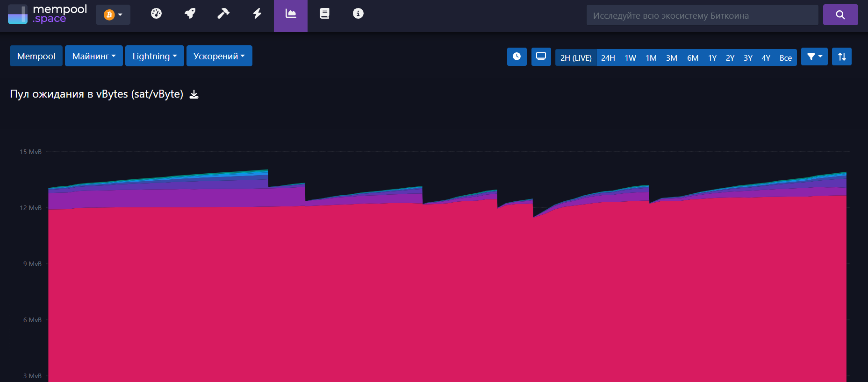Screen dimensions: 868x382
Task: Invert chart order with arrows button
Action: 841,57
